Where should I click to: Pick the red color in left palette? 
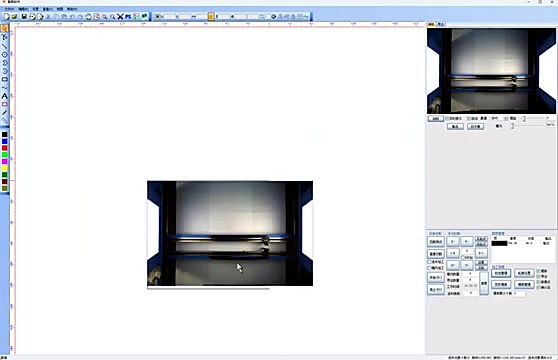click(5, 148)
